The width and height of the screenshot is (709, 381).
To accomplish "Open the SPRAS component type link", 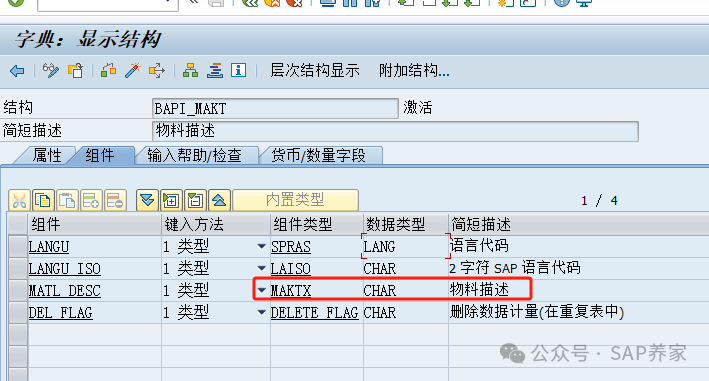I will (x=291, y=247).
